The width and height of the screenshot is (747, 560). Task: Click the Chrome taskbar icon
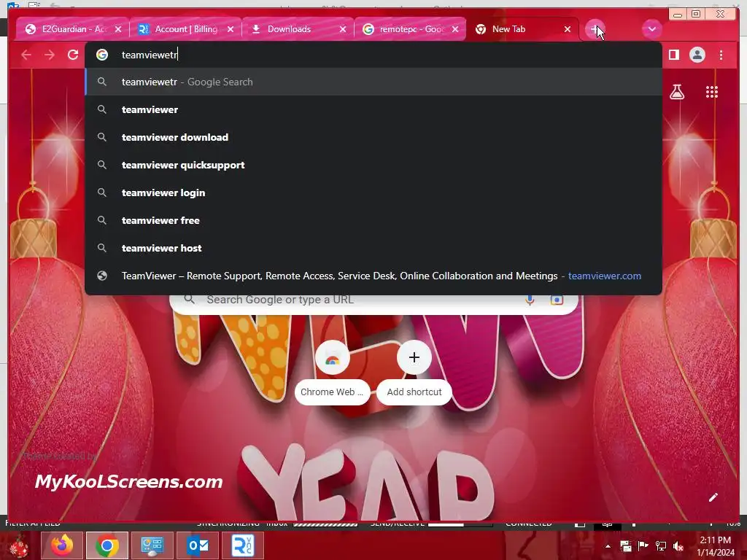coord(107,545)
